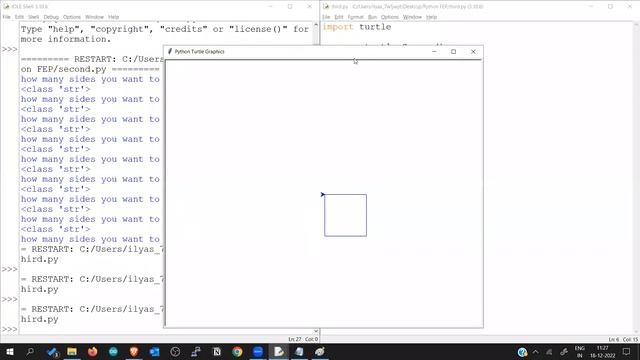Launch Brave browser from taskbar
The height and width of the screenshot is (360, 640).
click(x=134, y=351)
